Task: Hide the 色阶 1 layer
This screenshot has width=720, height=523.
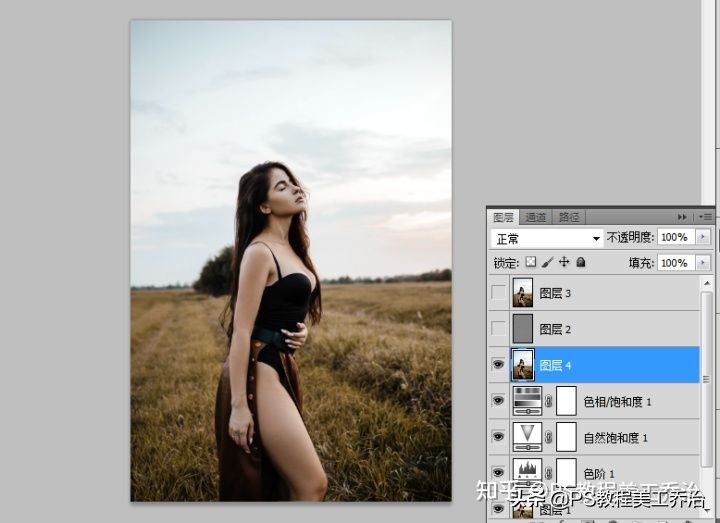Action: coord(498,472)
